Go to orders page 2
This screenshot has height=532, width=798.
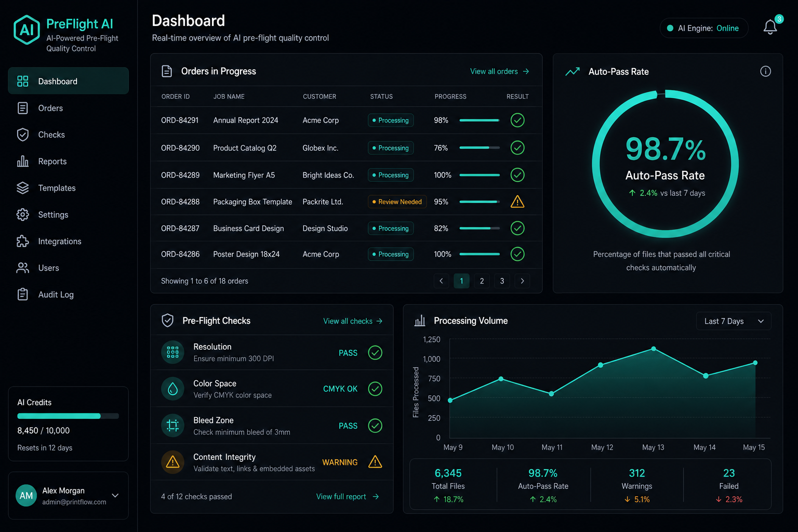[482, 281]
